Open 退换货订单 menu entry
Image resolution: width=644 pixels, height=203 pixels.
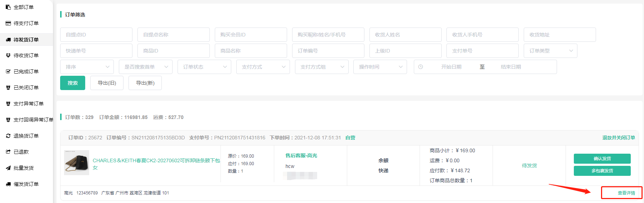(x=26, y=136)
